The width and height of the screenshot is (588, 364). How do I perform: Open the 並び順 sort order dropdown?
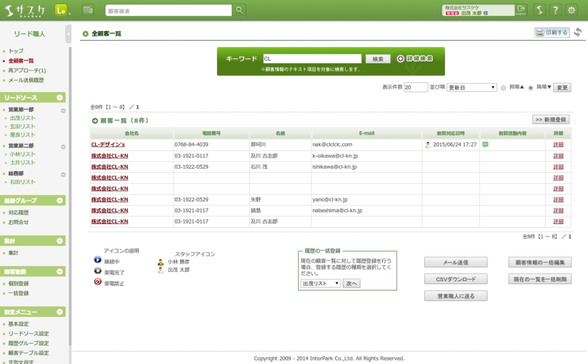point(472,88)
